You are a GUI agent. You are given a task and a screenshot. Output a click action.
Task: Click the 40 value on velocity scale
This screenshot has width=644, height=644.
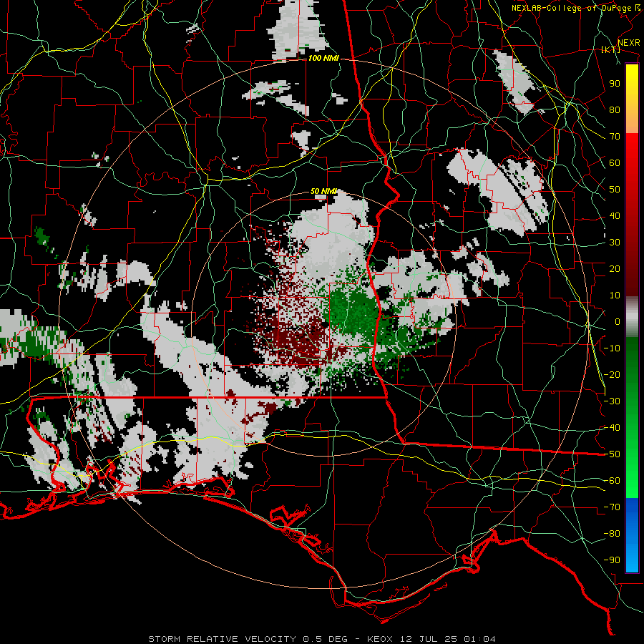coord(615,216)
